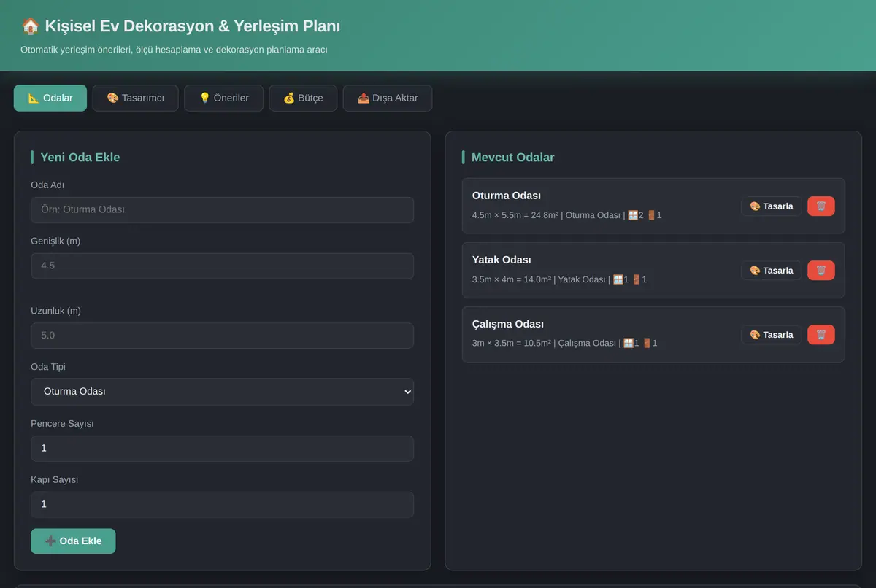Click the Mevcut Odalar heading
Viewport: 876px width, 588px height.
(512, 158)
